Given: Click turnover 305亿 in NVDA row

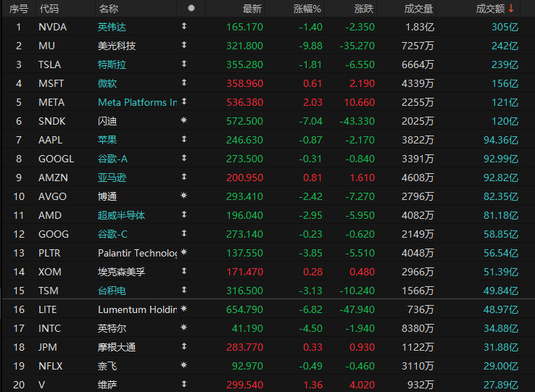Looking at the screenshot, I should [505, 27].
